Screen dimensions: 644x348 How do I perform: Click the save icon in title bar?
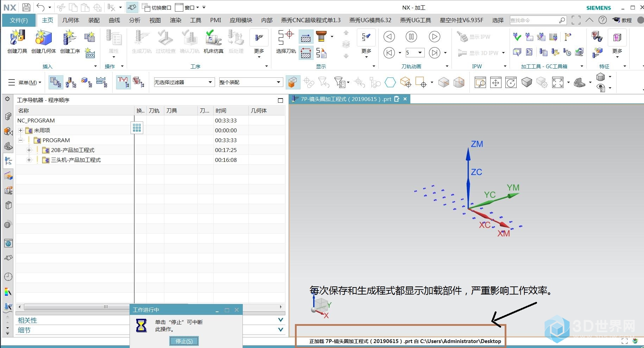pyautogui.click(x=26, y=7)
